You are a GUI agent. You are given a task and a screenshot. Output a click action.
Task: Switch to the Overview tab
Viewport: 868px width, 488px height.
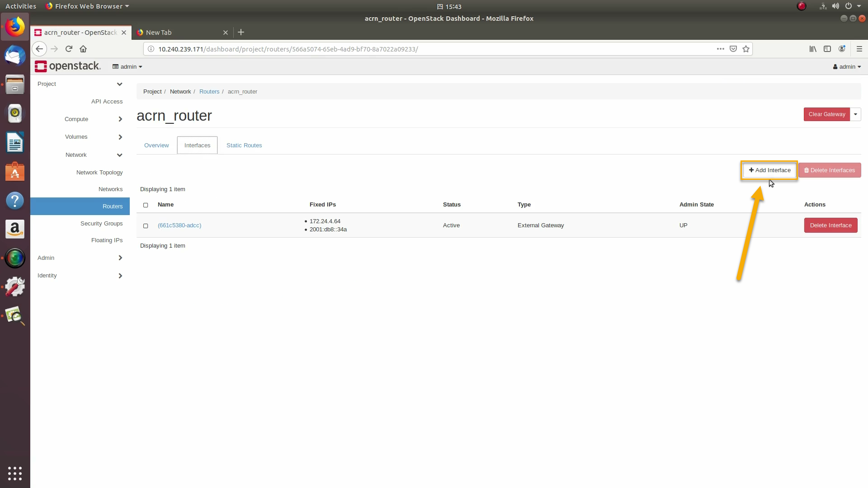pos(156,145)
